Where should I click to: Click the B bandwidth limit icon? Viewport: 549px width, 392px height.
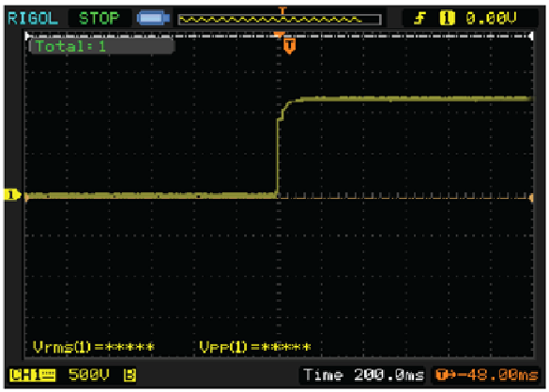[130, 375]
